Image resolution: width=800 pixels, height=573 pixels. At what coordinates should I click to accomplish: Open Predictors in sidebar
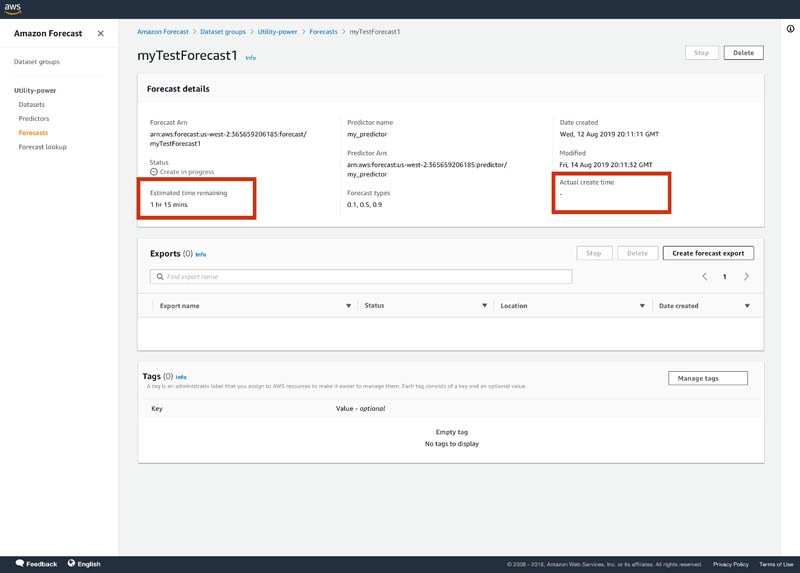coord(34,118)
